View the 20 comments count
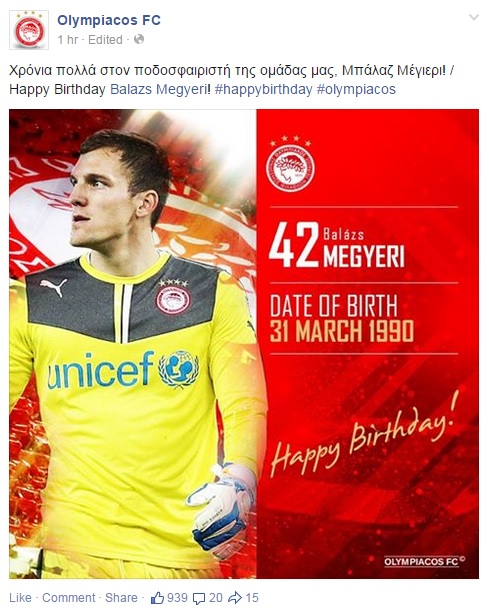This screenshot has width=489, height=611. [215, 598]
